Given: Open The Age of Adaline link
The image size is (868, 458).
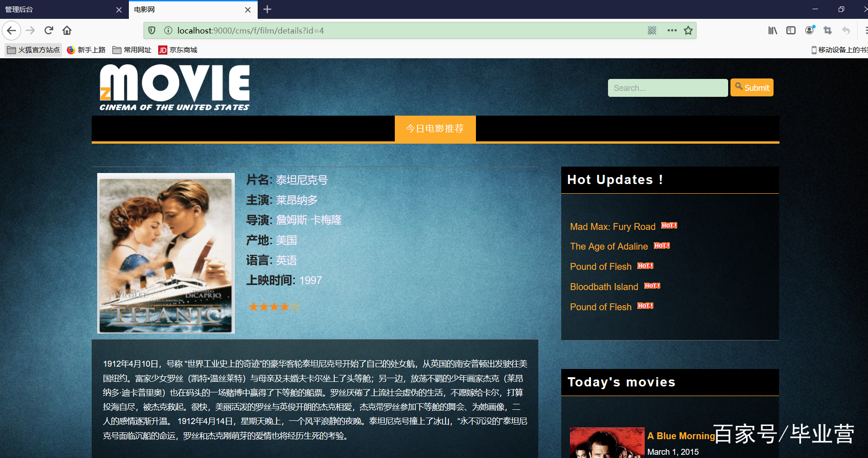Looking at the screenshot, I should pyautogui.click(x=609, y=246).
